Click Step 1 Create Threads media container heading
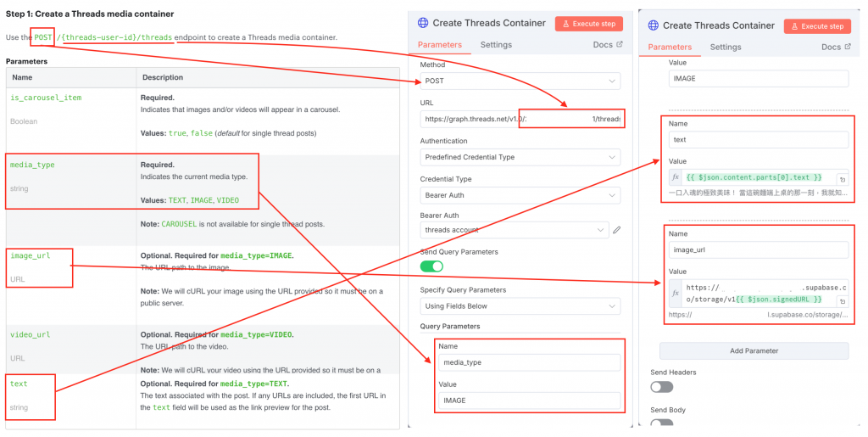This screenshot has width=868, height=437. tap(90, 14)
